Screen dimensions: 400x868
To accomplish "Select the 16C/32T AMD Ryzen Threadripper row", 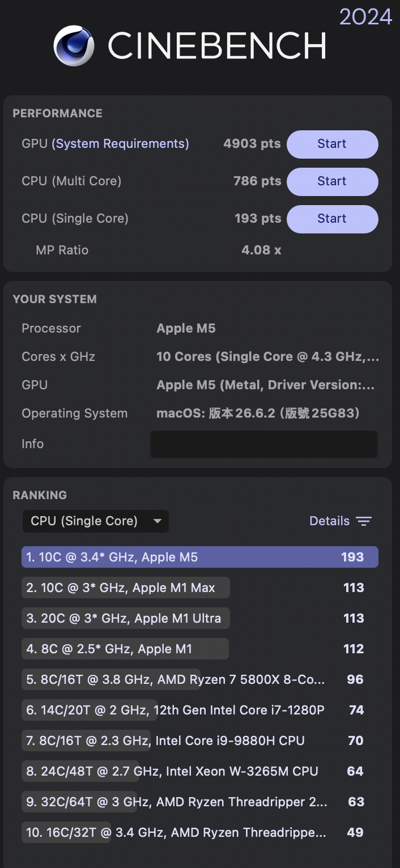I will coord(200,832).
